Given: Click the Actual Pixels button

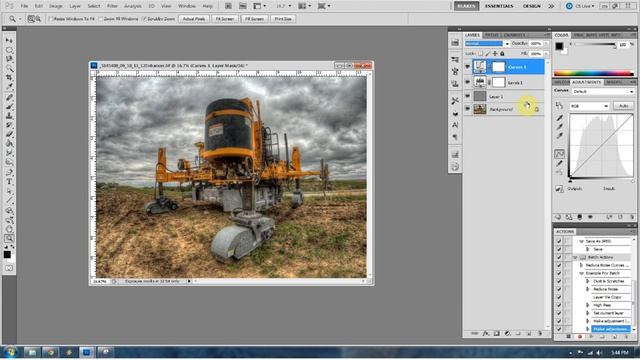Looking at the screenshot, I should point(194,19).
